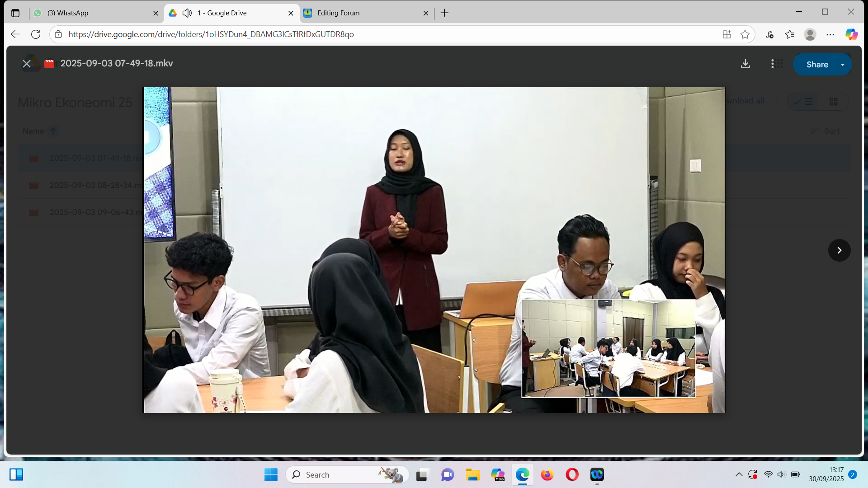Add this page to favorites star

745,34
